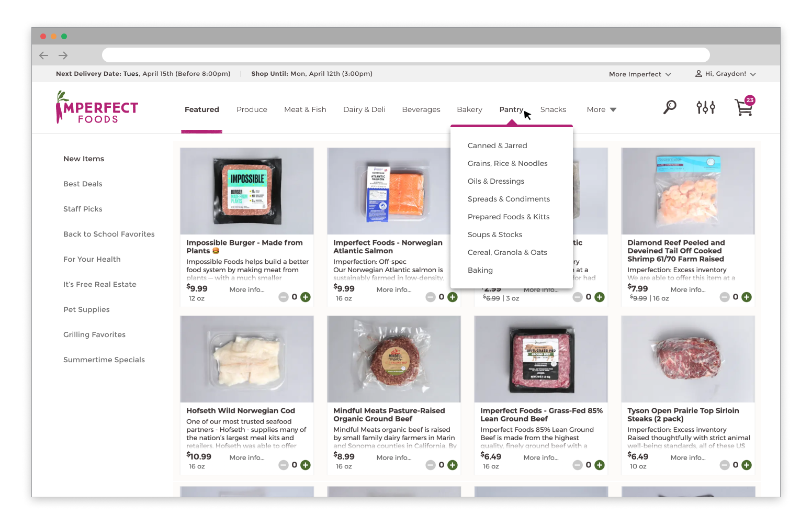812x525 pixels.
Task: Expand the More Imperfect dropdown
Action: 640,74
